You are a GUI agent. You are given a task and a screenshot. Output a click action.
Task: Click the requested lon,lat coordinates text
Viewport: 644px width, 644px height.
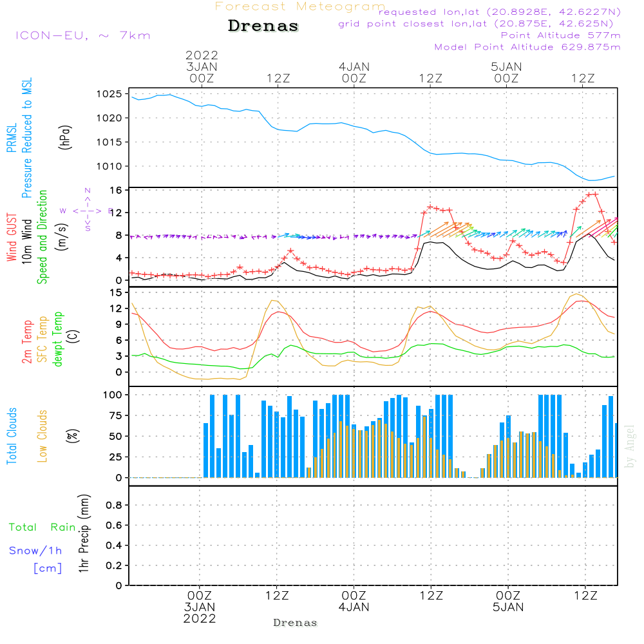[x=499, y=12]
